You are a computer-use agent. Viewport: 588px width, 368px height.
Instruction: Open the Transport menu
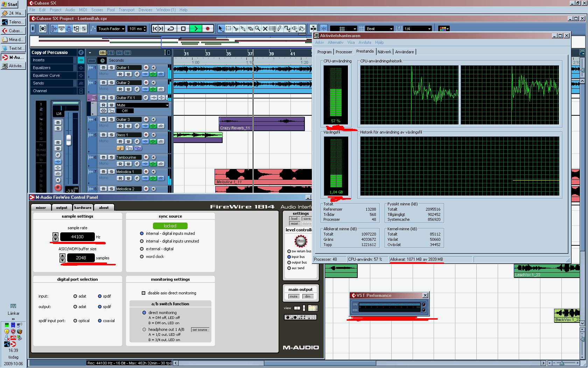point(126,10)
